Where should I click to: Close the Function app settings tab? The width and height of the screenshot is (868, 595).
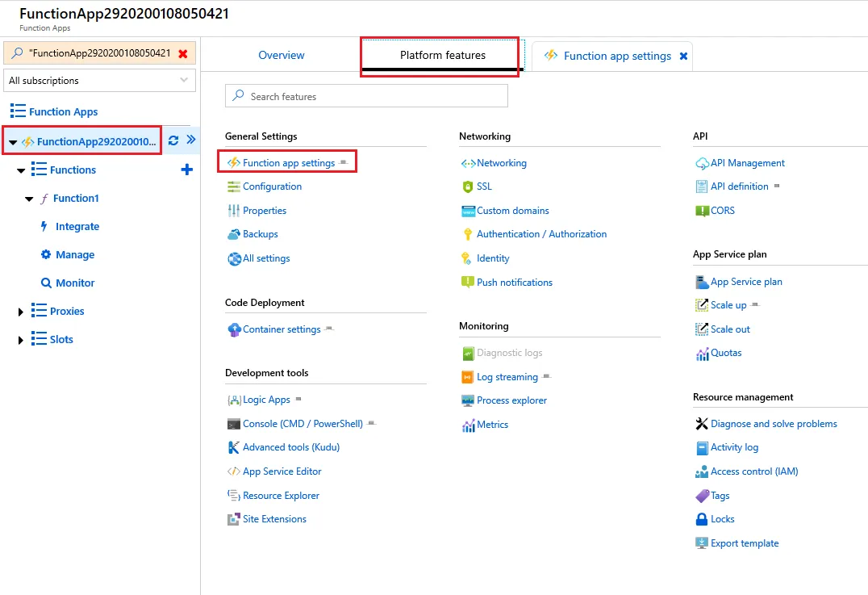[683, 56]
